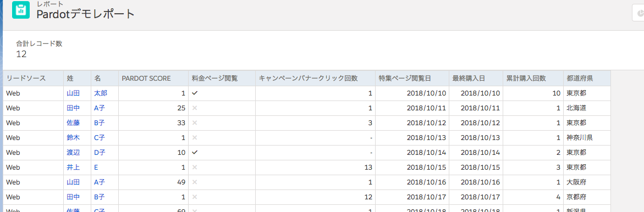The width and height of the screenshot is (644, 212).
Task: Select 最終購入日 cell 2018/10/13
Action: (x=476, y=137)
